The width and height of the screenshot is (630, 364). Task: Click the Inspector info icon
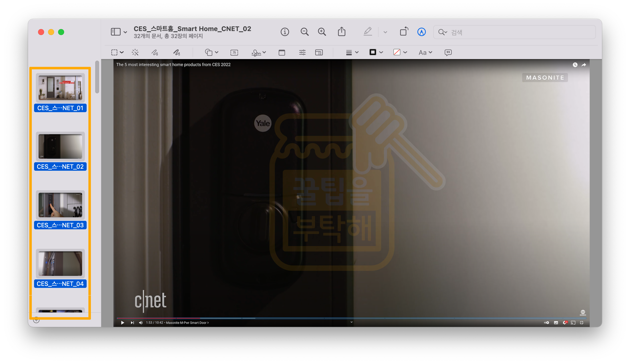(x=285, y=32)
